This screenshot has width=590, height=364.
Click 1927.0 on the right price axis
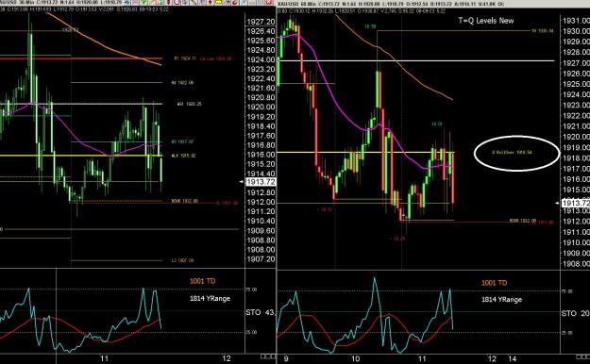click(576, 63)
